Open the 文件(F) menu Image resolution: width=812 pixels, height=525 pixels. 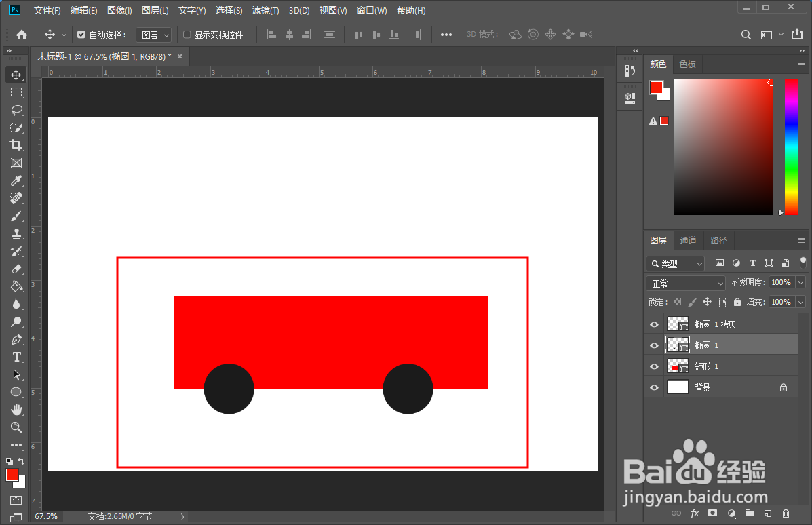pyautogui.click(x=47, y=10)
